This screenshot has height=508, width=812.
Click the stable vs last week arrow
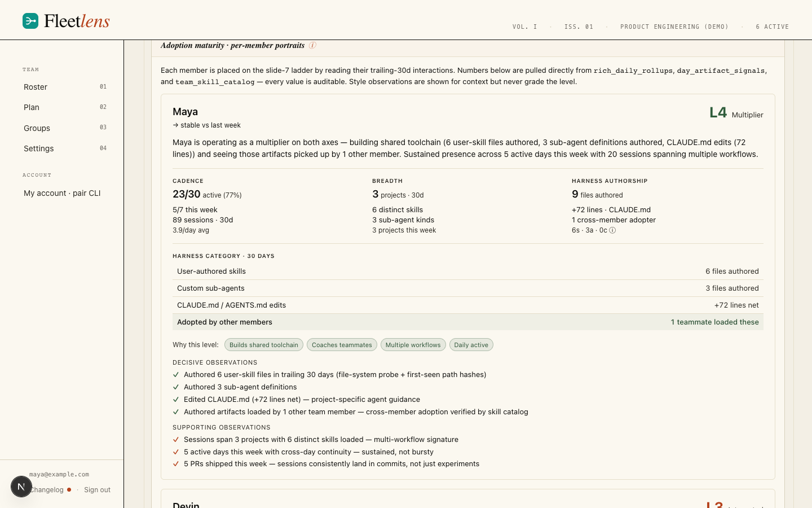click(175, 125)
